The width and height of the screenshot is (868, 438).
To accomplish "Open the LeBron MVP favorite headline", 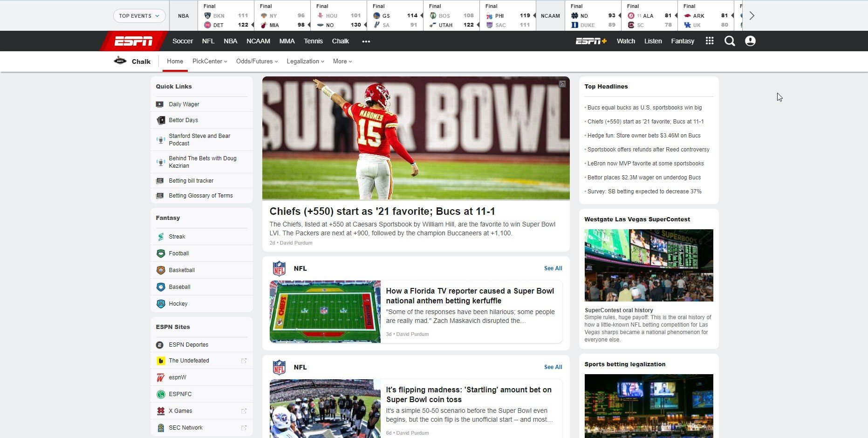I will [645, 164].
